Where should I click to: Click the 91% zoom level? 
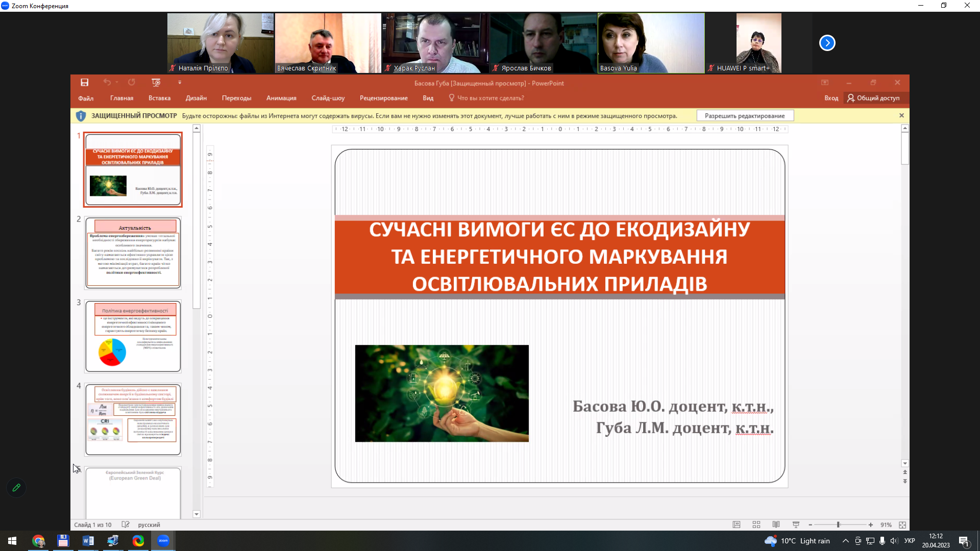[x=886, y=524]
